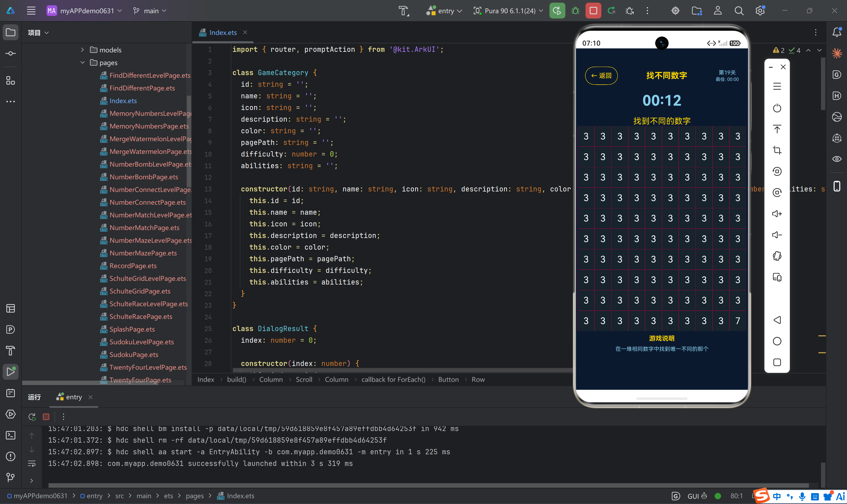Switch to the Index.ets editor tab

click(223, 33)
